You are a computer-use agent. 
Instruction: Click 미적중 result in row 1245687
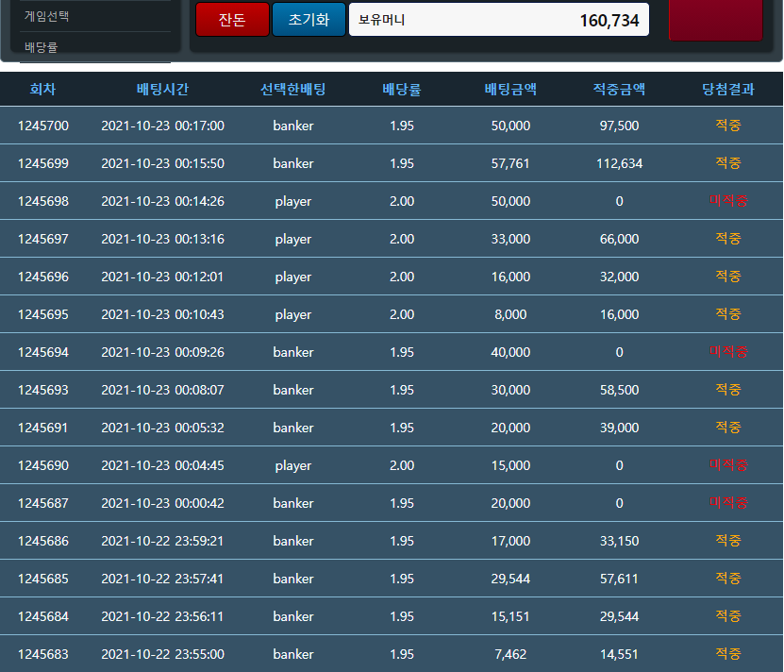click(728, 503)
